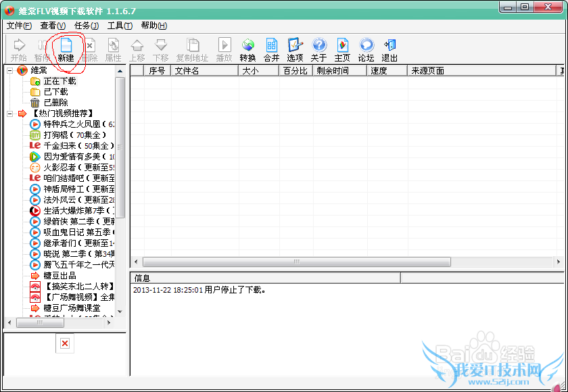Screen dimensions: 568x392
Task: Click the 退出 (Exit) toolbar icon
Action: [389, 49]
